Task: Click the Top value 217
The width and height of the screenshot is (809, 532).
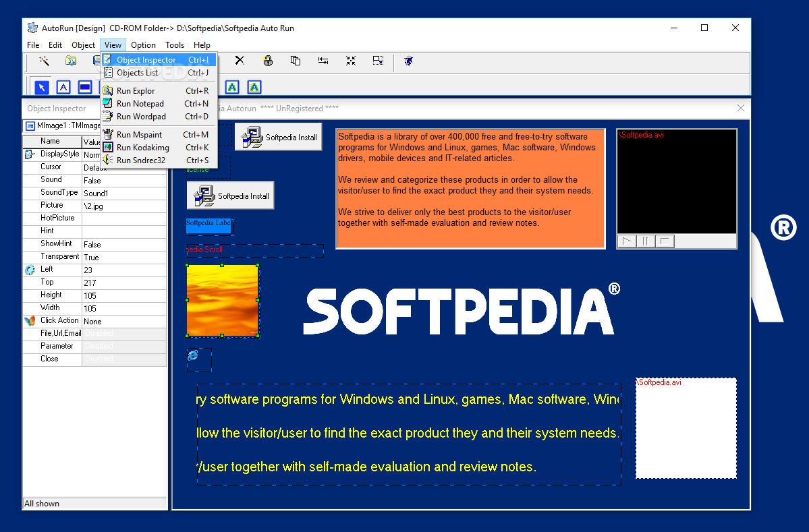Action: (x=124, y=283)
